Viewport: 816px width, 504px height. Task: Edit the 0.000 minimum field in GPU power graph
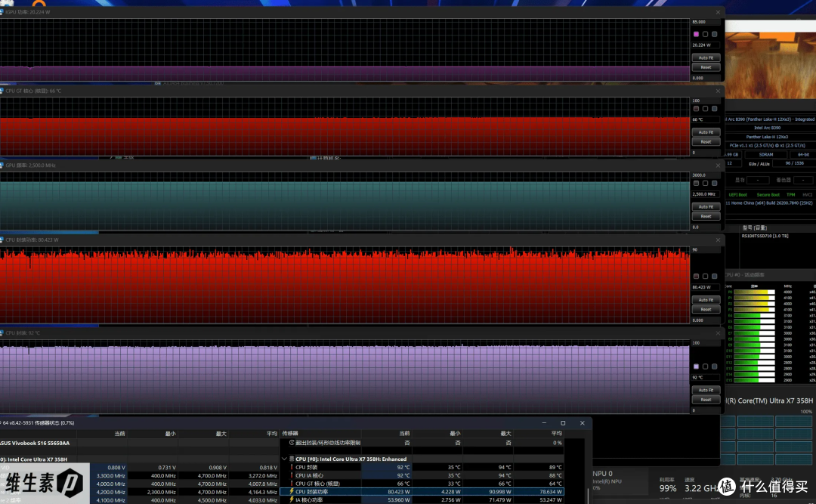[x=705, y=78]
